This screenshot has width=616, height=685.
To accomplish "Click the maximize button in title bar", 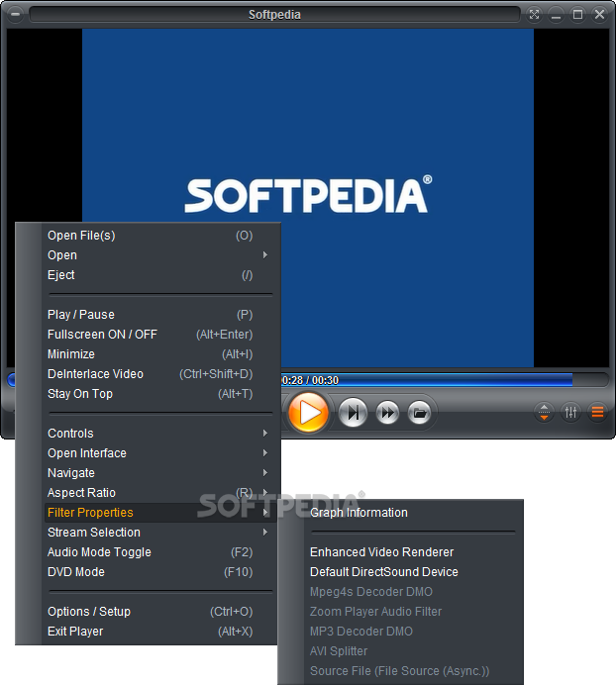I will 577,15.
